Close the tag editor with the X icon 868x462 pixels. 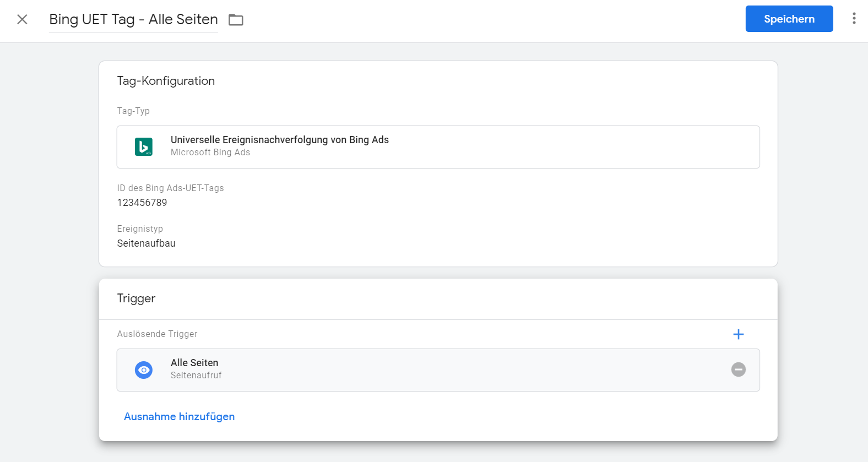tap(22, 19)
